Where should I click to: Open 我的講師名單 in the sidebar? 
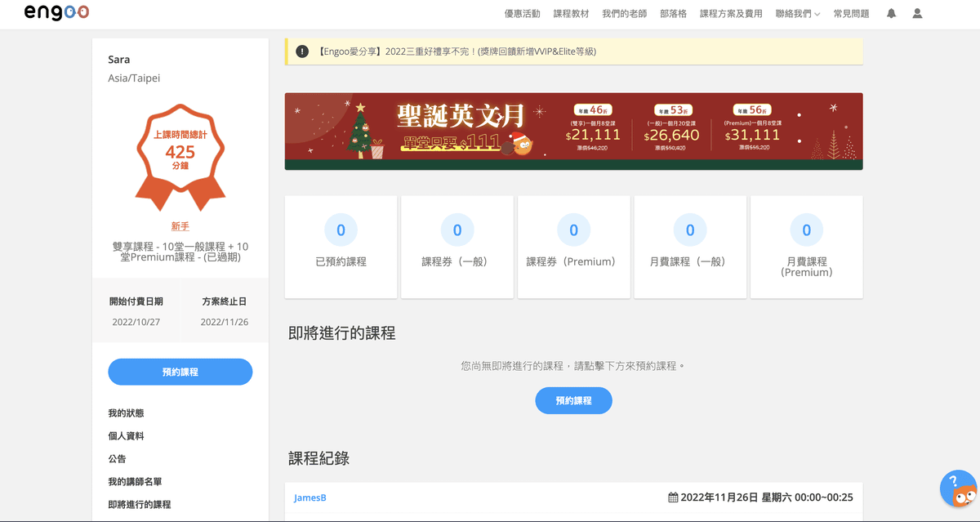click(x=135, y=482)
